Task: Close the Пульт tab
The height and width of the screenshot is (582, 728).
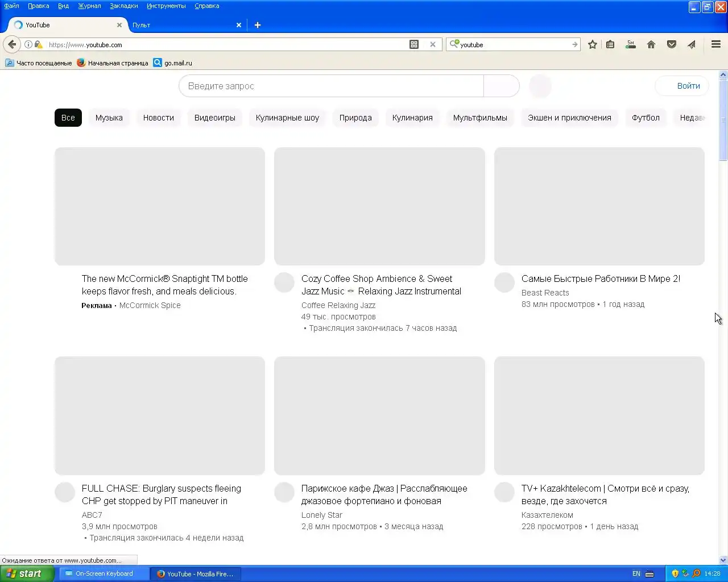Action: [239, 25]
